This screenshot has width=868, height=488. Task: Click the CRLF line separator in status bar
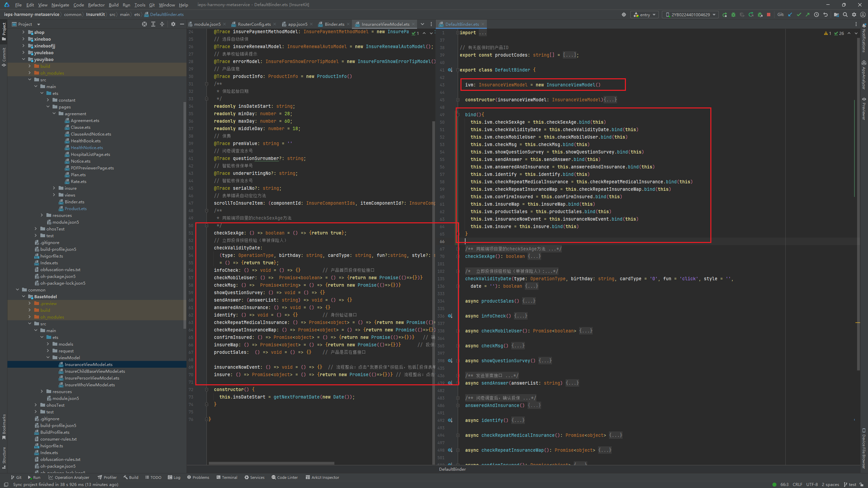(x=797, y=484)
